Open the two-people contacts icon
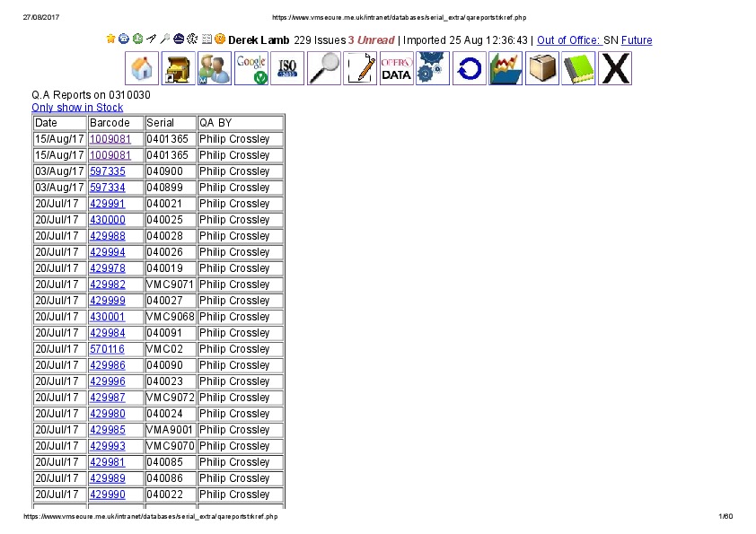This screenshot has height=534, width=756. [x=215, y=69]
